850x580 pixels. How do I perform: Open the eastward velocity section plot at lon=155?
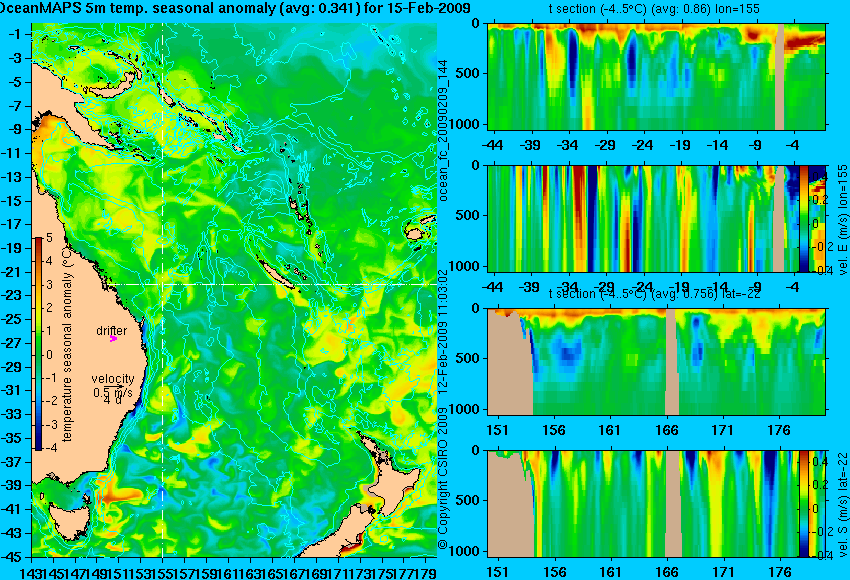(x=644, y=218)
